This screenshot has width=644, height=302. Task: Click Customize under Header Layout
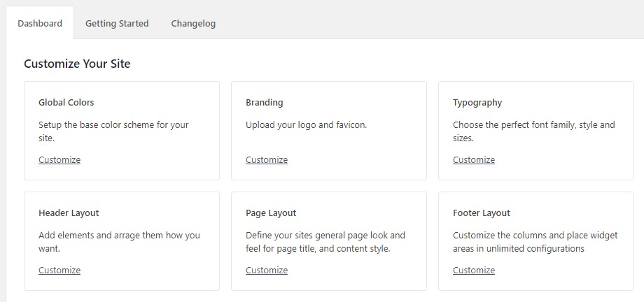click(x=59, y=271)
